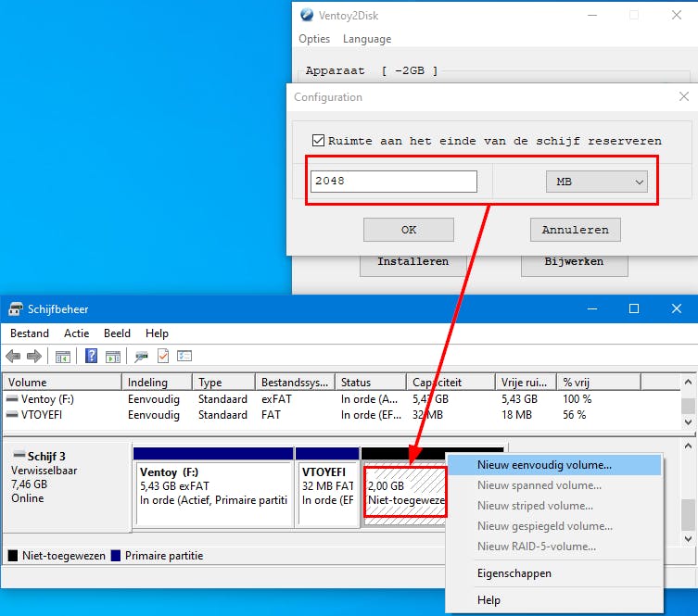This screenshot has width=698, height=616.
Task: Click disk view scrollbar up arrow
Action: point(688,446)
